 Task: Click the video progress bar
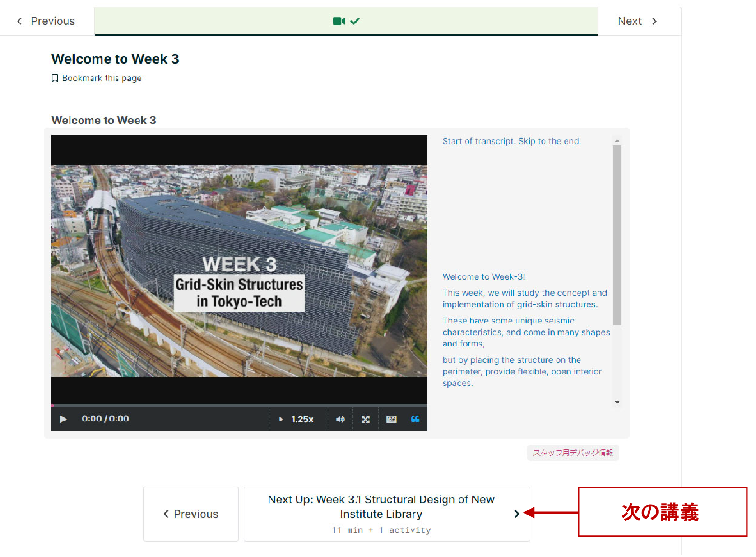tap(239, 406)
